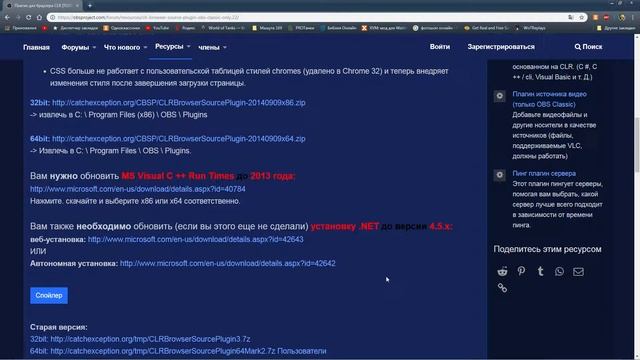Open .NET web installer link id=42643
This screenshot has height=360, width=640.
pos(196,240)
